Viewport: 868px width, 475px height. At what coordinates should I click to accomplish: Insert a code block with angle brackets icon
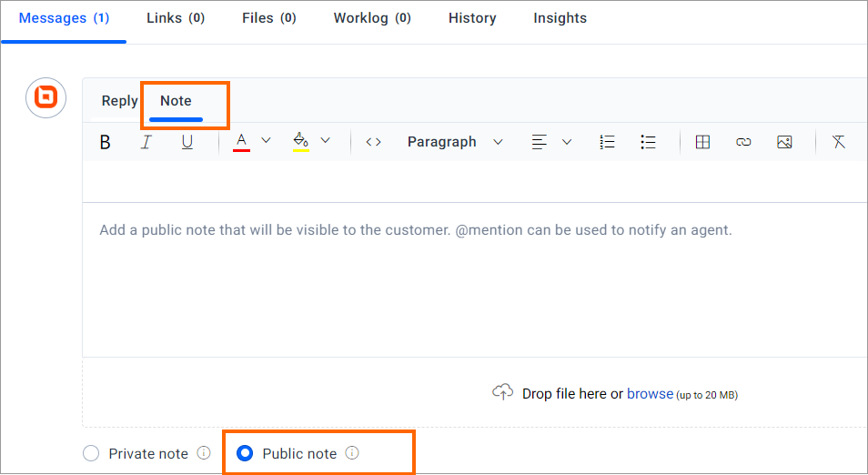(x=373, y=142)
